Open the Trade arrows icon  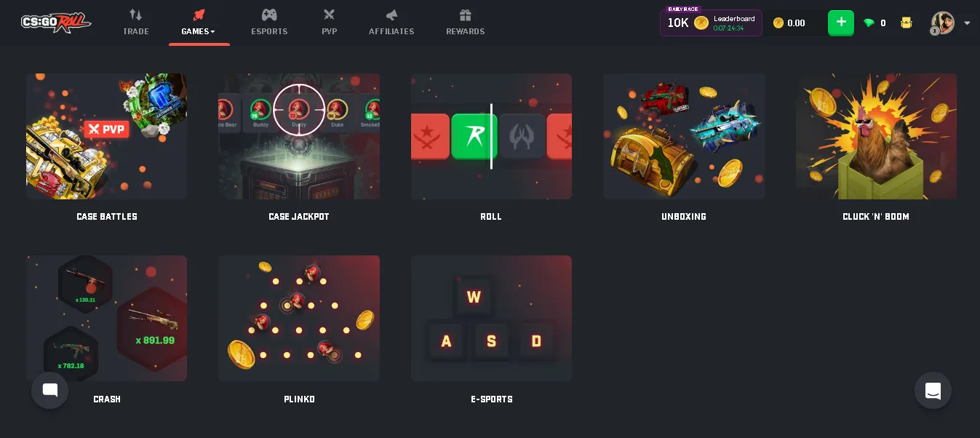[x=136, y=15]
